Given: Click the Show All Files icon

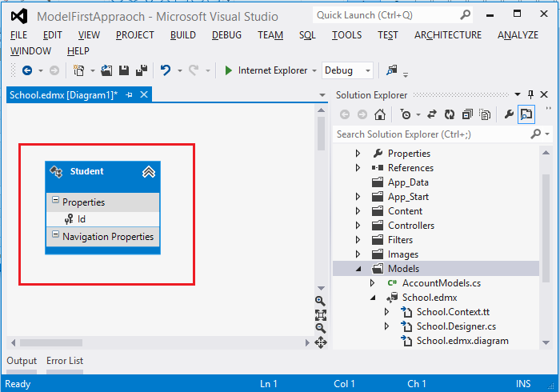Looking at the screenshot, I should (485, 114).
